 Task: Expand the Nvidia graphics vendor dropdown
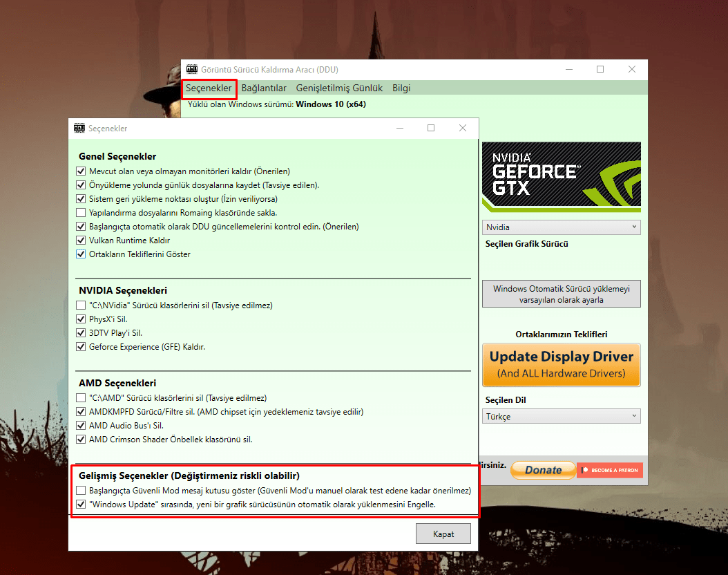pos(562,227)
